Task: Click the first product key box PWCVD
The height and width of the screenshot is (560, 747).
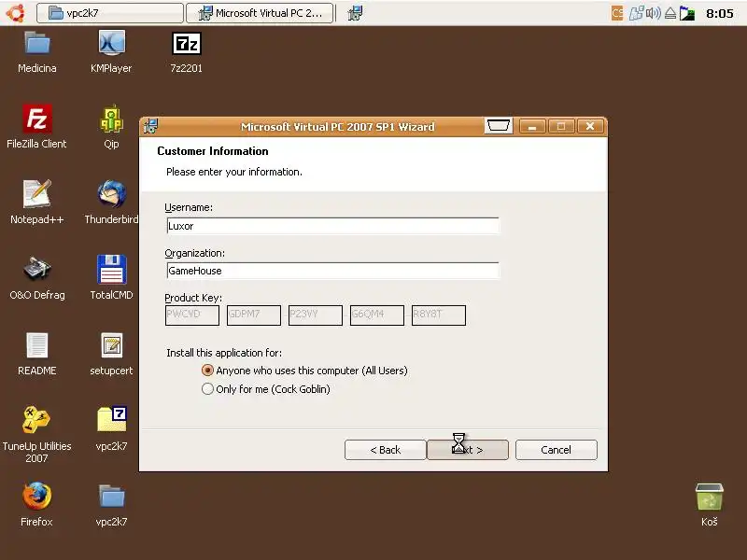Action: [192, 315]
